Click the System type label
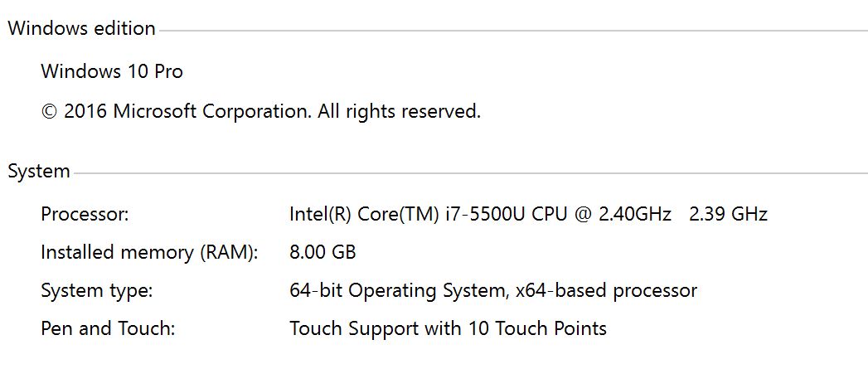The width and height of the screenshot is (868, 369). point(97,291)
